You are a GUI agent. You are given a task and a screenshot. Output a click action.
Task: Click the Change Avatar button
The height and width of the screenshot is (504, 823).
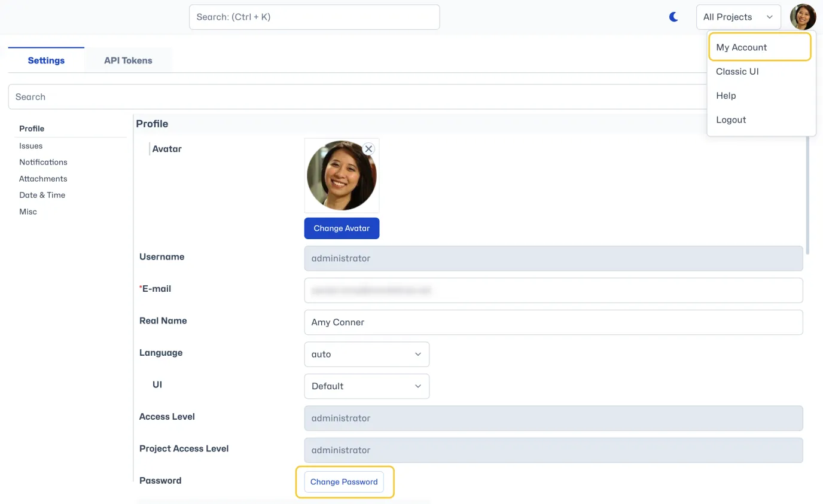(342, 228)
